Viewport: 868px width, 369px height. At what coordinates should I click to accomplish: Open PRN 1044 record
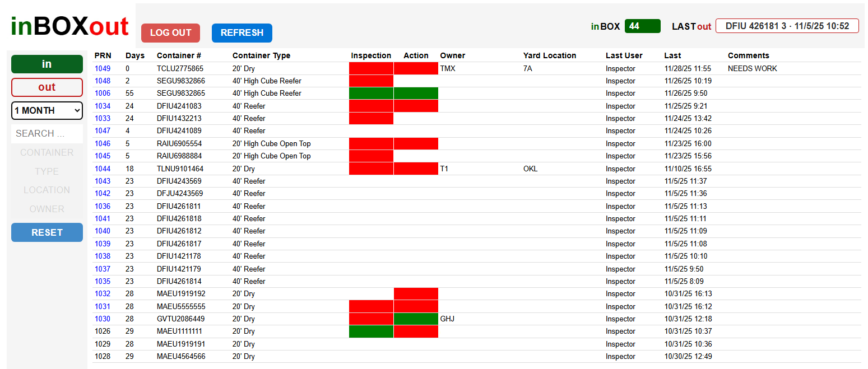pyautogui.click(x=103, y=168)
